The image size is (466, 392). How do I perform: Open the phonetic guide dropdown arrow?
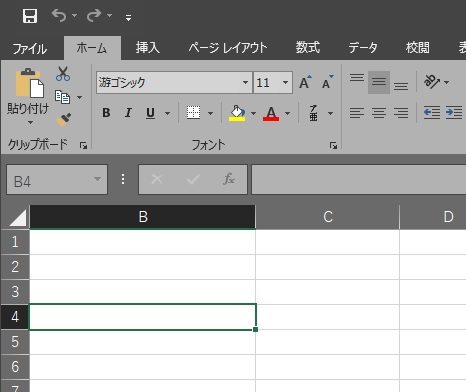coord(330,113)
